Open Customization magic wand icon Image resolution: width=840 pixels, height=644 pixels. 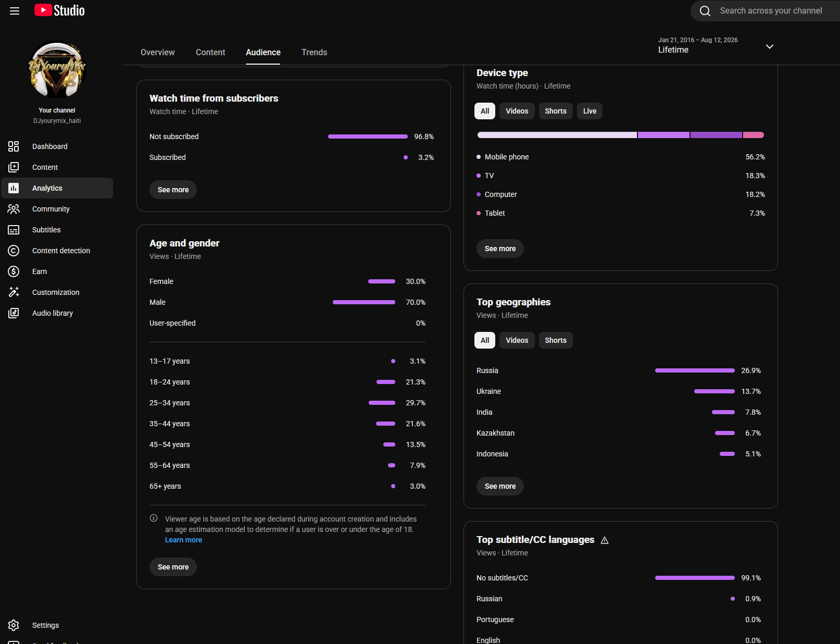14,292
